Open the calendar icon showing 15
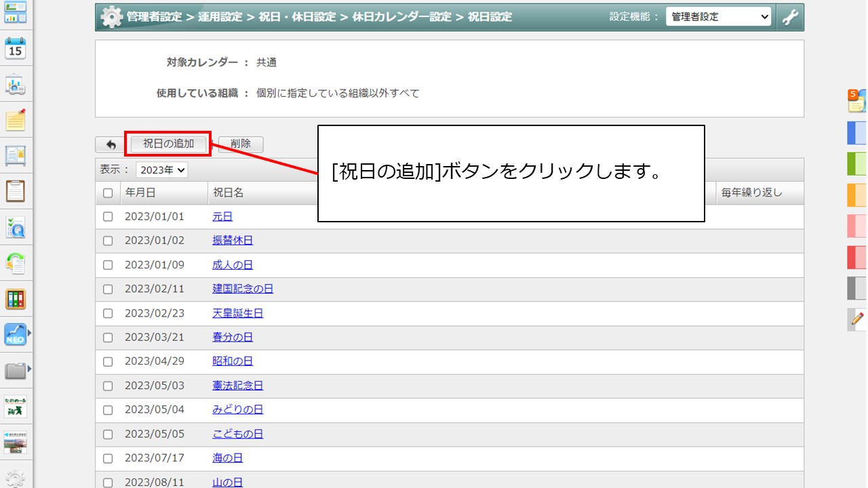868x488 pixels. [15, 49]
